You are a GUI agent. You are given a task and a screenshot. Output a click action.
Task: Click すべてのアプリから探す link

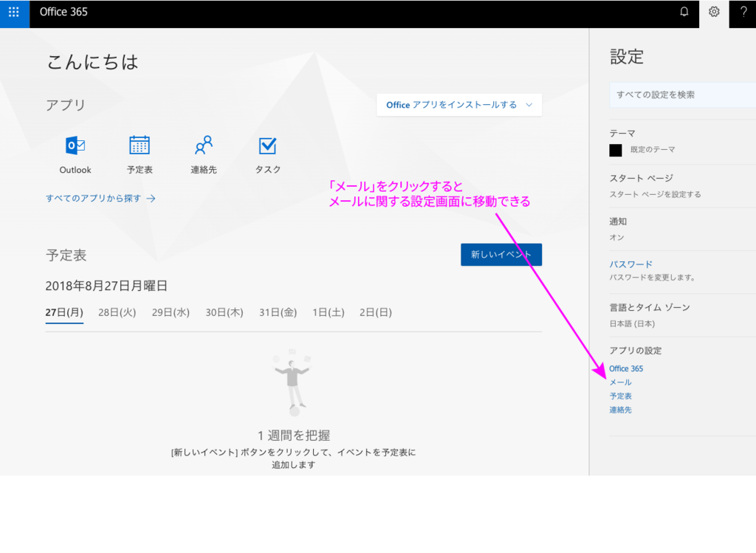click(x=100, y=198)
